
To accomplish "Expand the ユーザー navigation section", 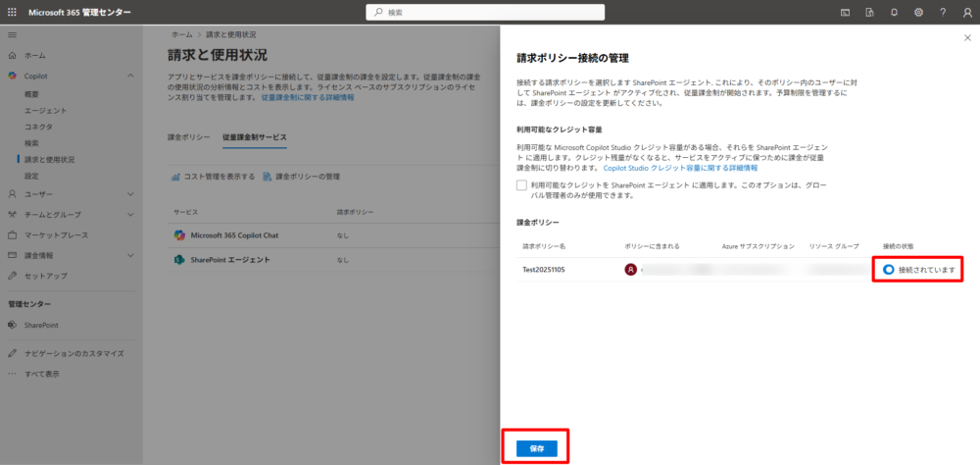I will click(x=130, y=194).
